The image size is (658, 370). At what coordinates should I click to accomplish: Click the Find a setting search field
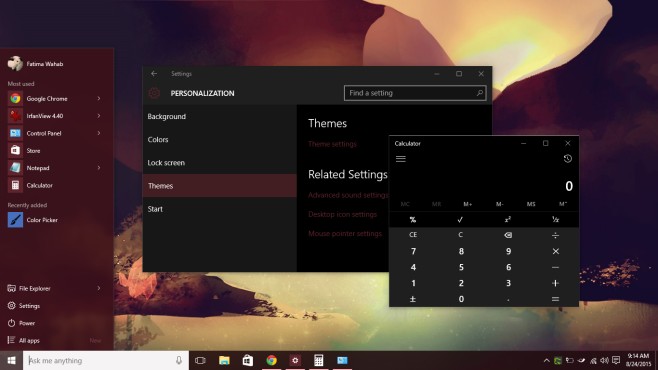click(415, 93)
